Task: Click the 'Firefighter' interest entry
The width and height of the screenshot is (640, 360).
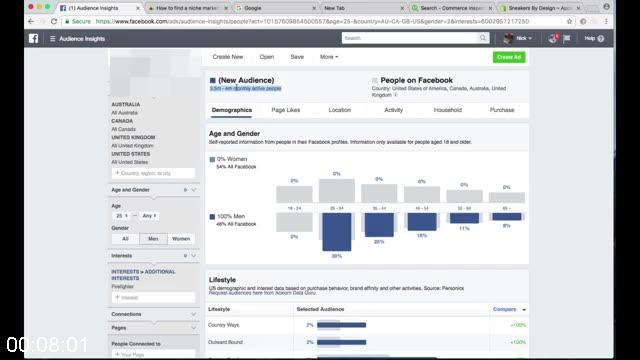Action: 122,287
